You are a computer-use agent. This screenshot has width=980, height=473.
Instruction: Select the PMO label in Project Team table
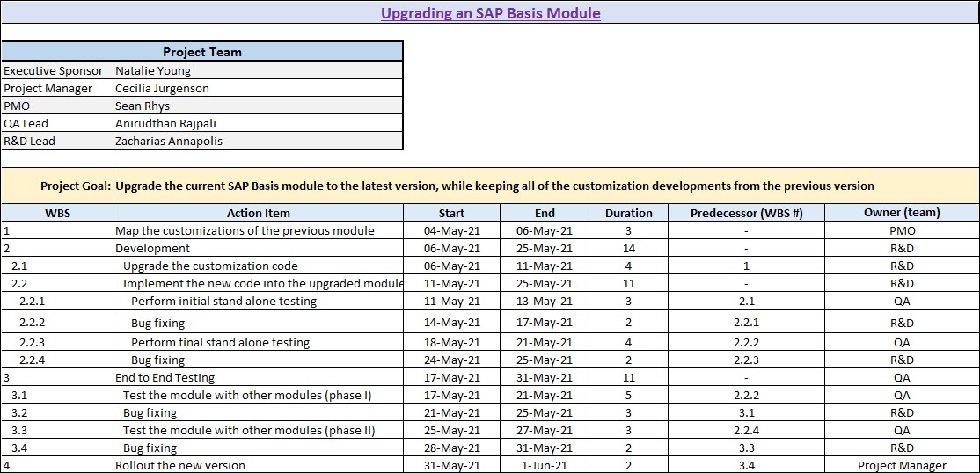(x=57, y=106)
